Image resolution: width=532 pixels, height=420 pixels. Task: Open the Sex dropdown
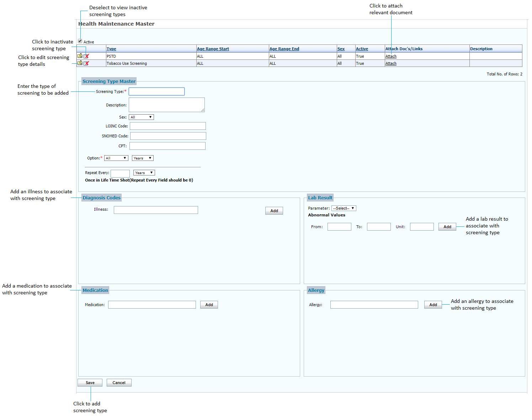click(141, 117)
